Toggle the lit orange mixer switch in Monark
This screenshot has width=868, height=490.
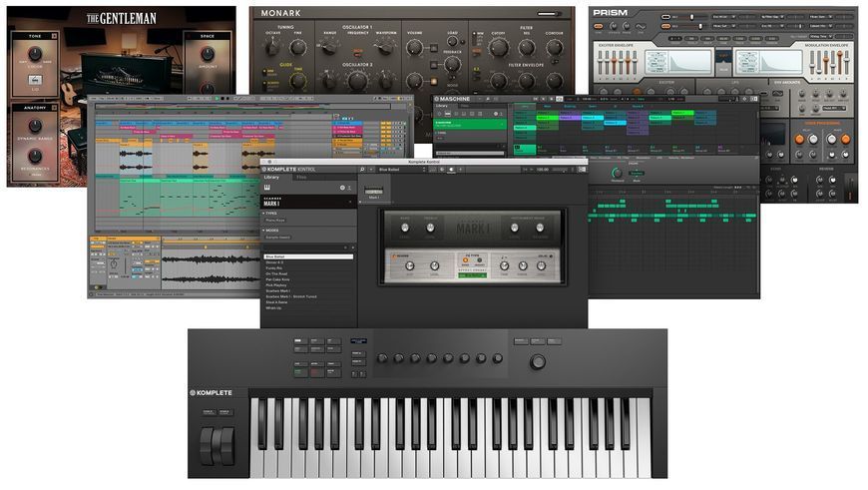pos(434,83)
